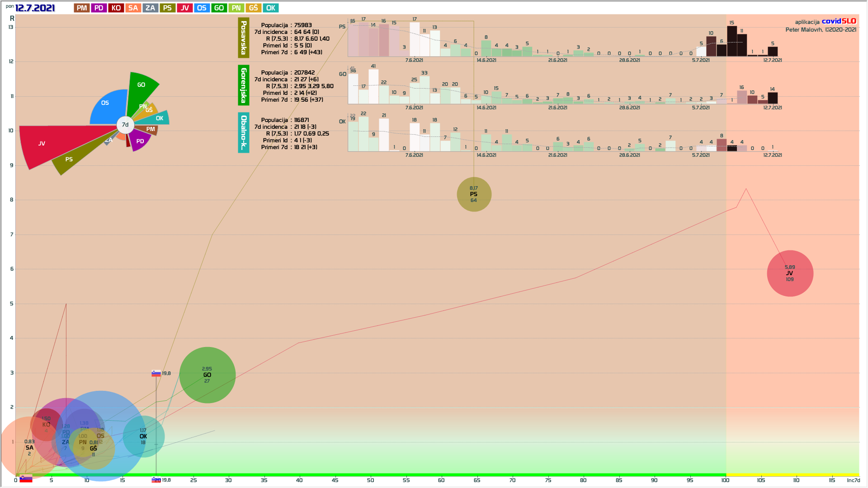Viewport: 868px width, 488px height.
Task: Expand the Gorenjska region panel label
Action: [244, 85]
